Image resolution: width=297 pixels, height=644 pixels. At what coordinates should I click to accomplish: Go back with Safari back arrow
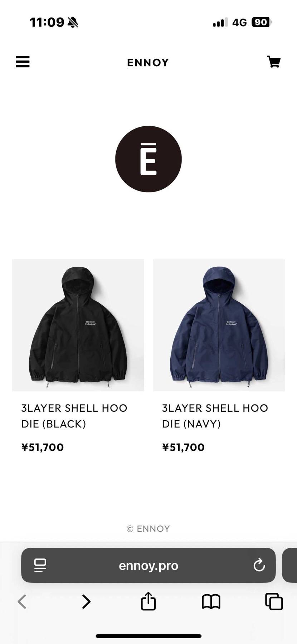22,601
